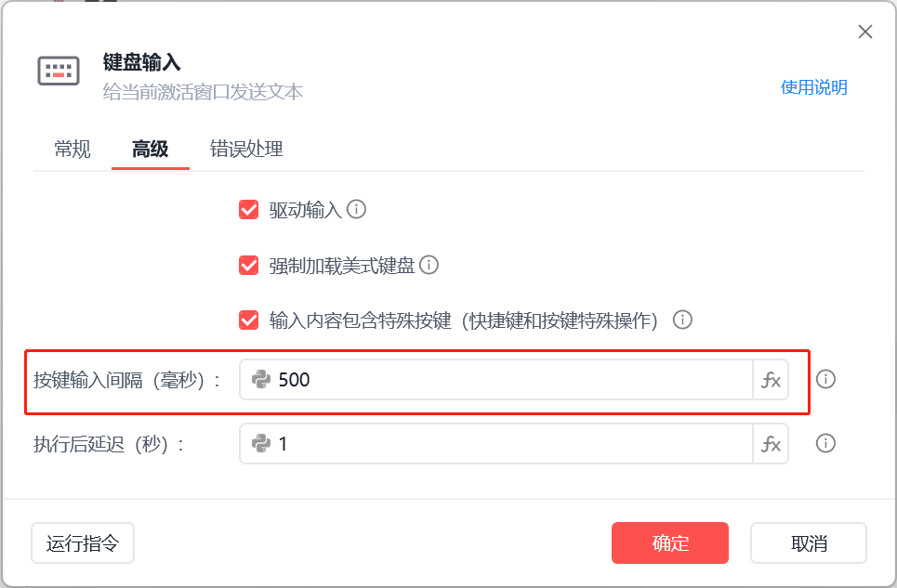
Task: Click Python icon in 执行后延迟 field
Action: tap(261, 444)
